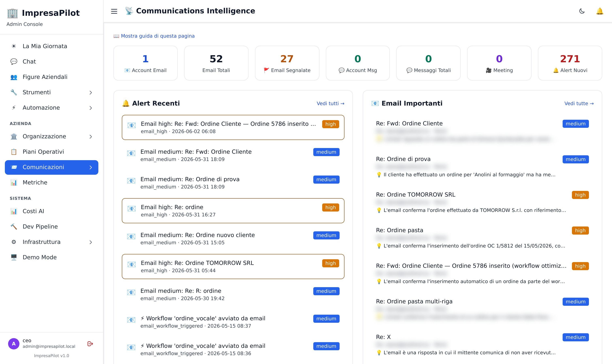The height and width of the screenshot is (364, 612).
Task: Click the ImpresaPilot building logo icon
Action: click(x=13, y=13)
